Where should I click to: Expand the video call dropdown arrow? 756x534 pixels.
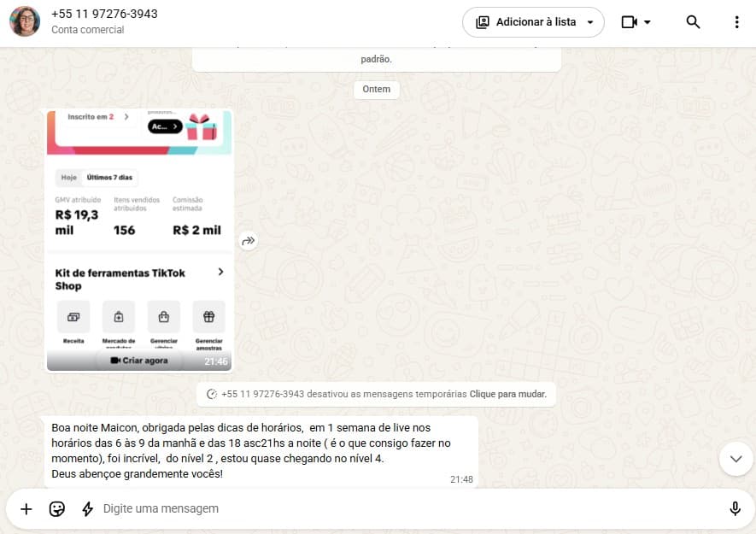tap(648, 22)
